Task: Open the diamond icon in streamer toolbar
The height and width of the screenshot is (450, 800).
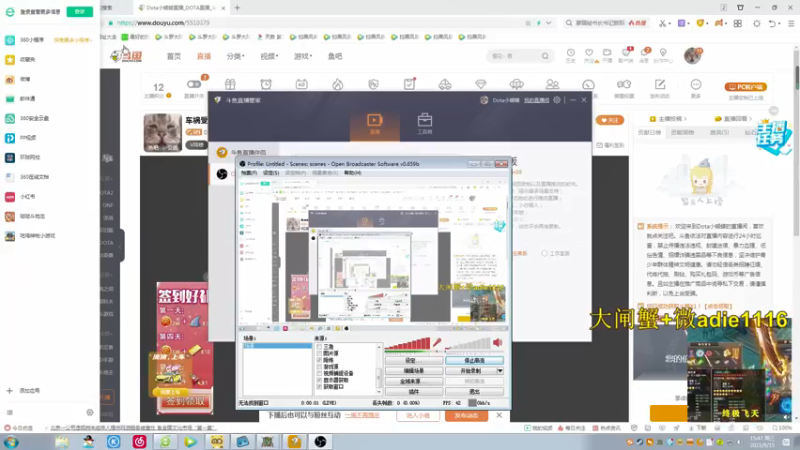Action: 481,84
